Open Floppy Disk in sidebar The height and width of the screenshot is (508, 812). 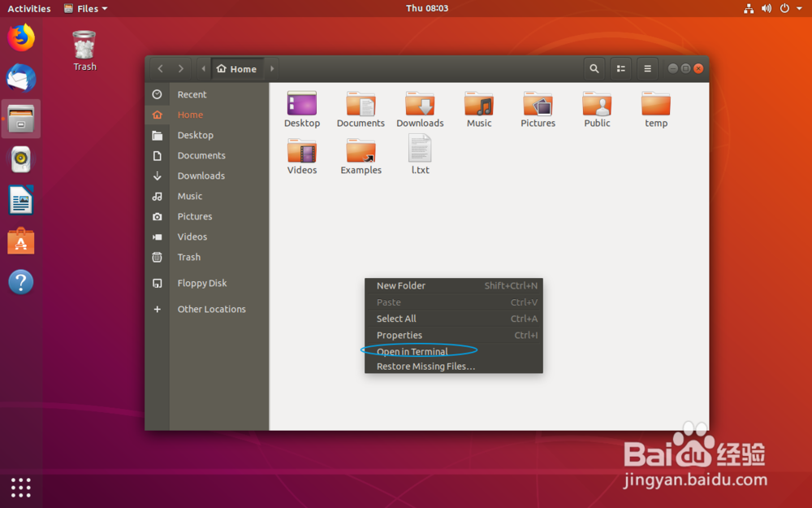pyautogui.click(x=206, y=283)
